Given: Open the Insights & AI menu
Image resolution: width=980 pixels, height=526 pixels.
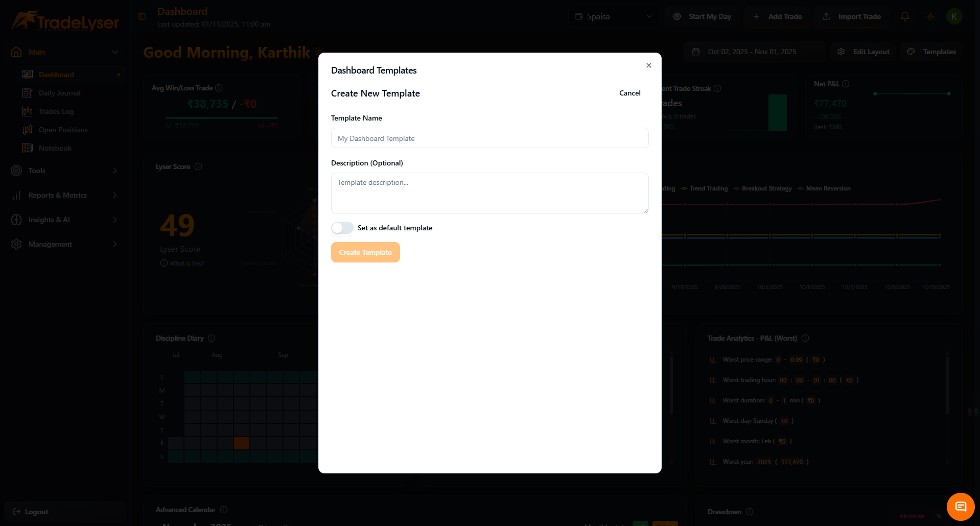Looking at the screenshot, I should (50, 220).
